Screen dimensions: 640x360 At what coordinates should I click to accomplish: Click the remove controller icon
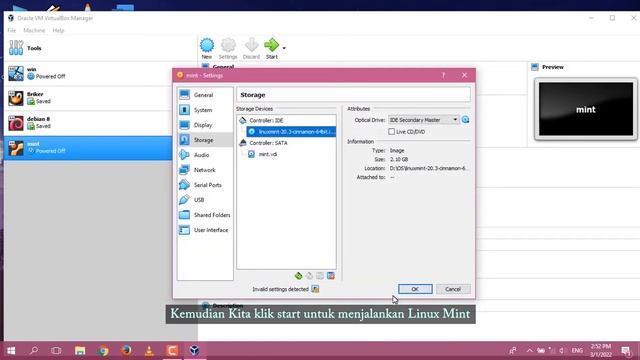coord(309,276)
